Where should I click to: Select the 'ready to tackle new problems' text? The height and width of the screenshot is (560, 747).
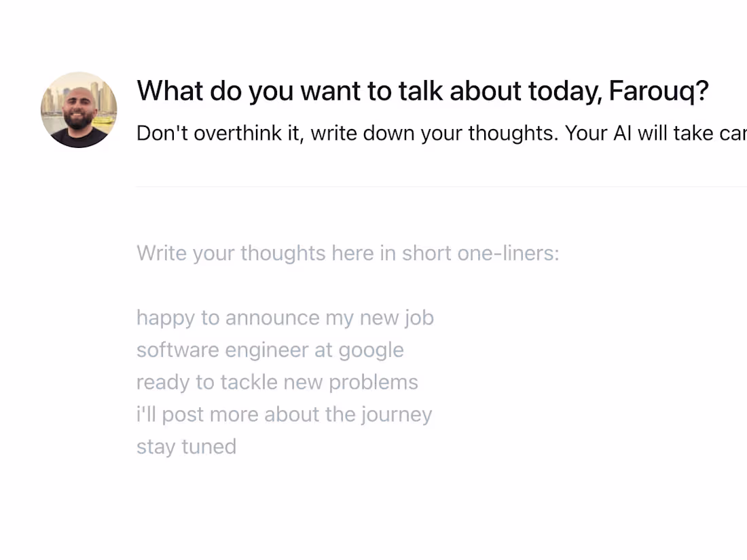[277, 381]
